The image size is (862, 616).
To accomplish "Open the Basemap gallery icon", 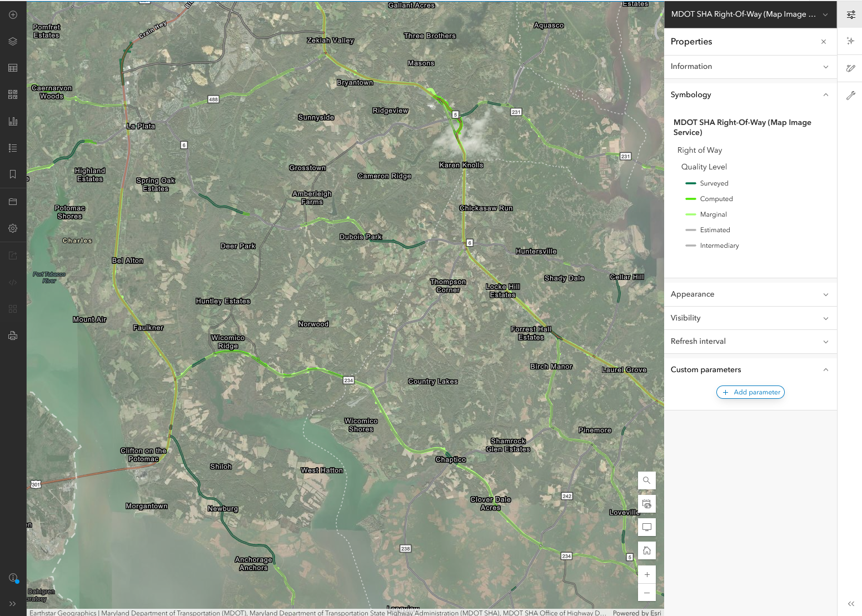I will pyautogui.click(x=13, y=94).
